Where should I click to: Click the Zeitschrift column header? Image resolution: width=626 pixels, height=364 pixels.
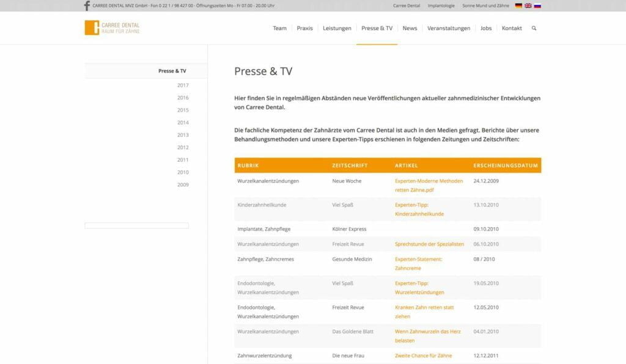350,166
